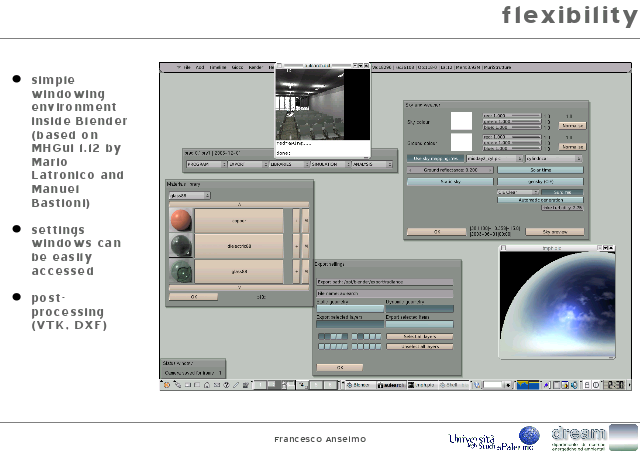Click OK in the Export settings window
The image size is (640, 452).
tap(339, 367)
